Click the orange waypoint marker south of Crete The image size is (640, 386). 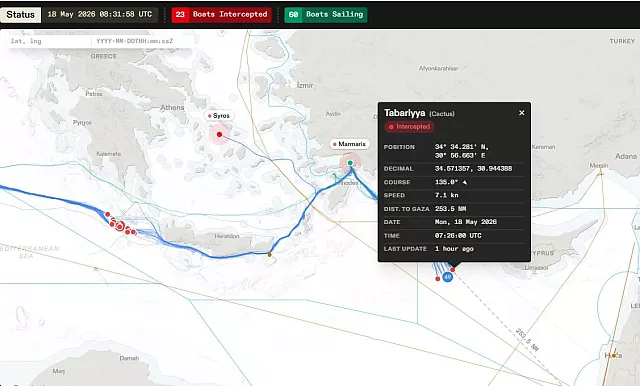[x=269, y=255]
